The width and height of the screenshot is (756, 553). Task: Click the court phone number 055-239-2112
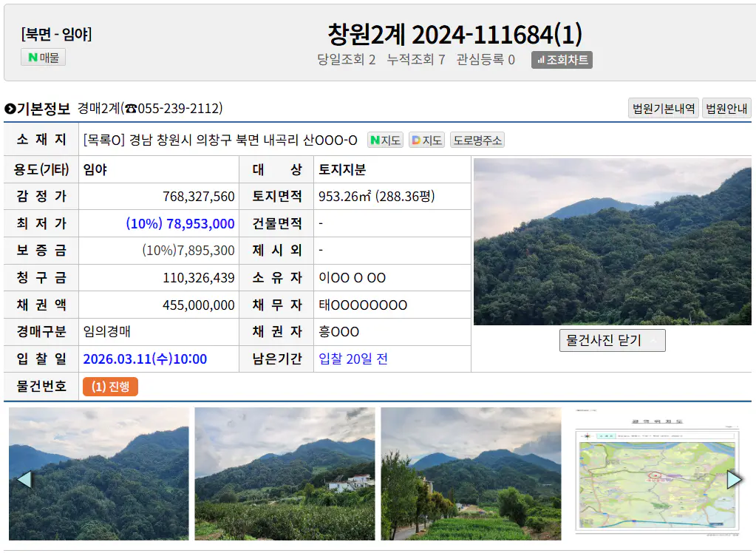(174, 109)
